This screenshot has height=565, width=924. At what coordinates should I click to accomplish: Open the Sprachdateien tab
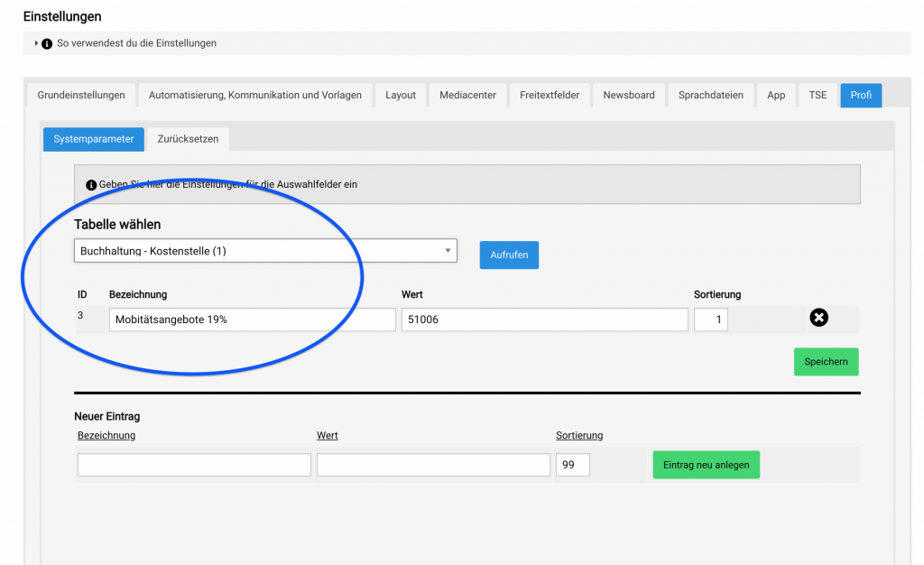pos(711,95)
